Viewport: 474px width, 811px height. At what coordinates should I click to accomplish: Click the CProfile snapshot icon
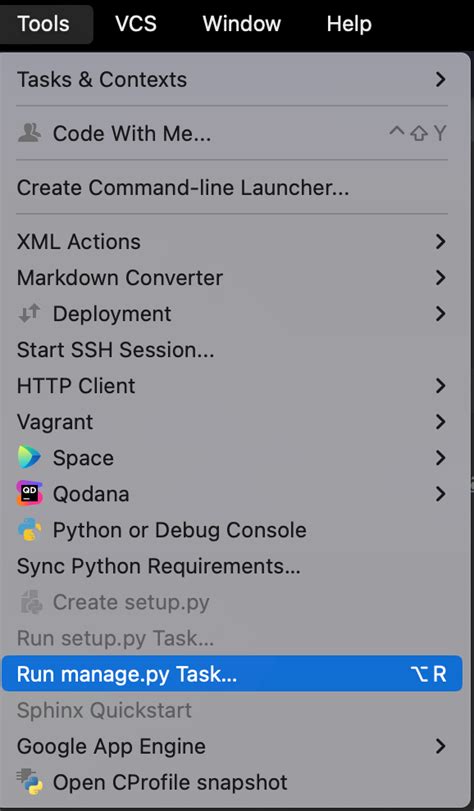click(x=29, y=783)
